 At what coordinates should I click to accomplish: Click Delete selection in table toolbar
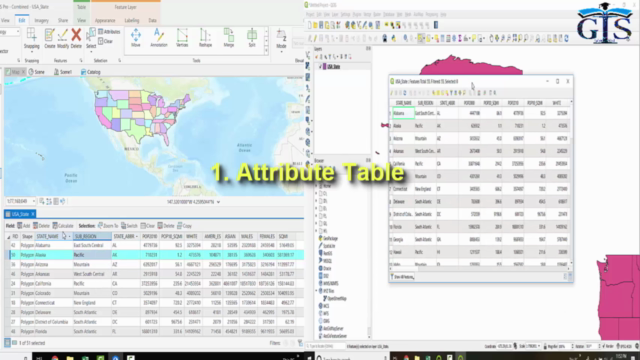[x=166, y=226]
